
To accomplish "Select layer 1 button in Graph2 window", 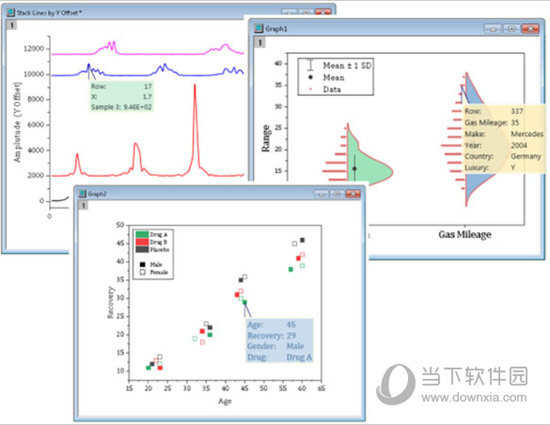I will tap(83, 205).
